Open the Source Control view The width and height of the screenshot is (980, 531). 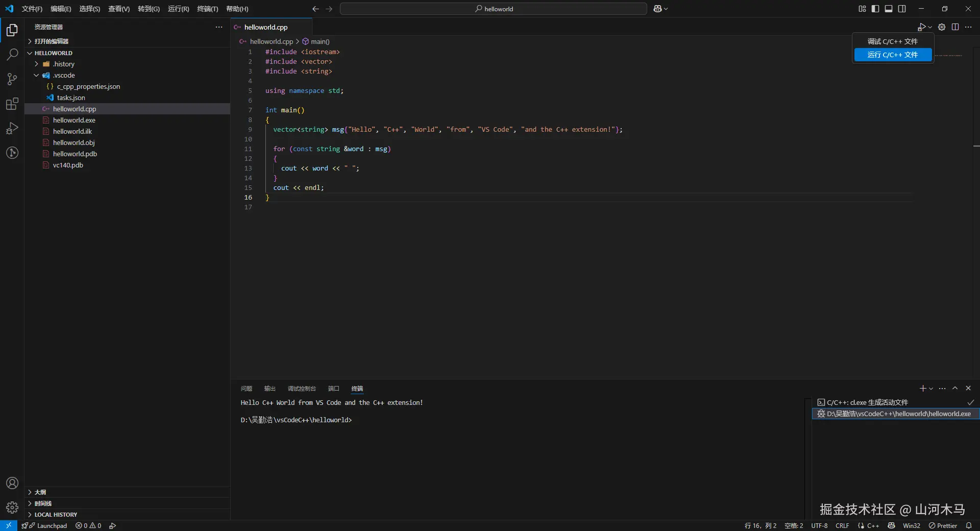point(12,79)
